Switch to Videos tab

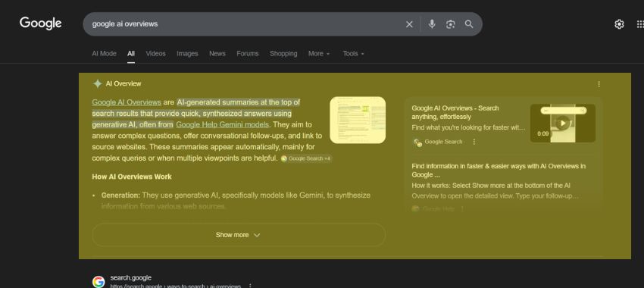155,53
